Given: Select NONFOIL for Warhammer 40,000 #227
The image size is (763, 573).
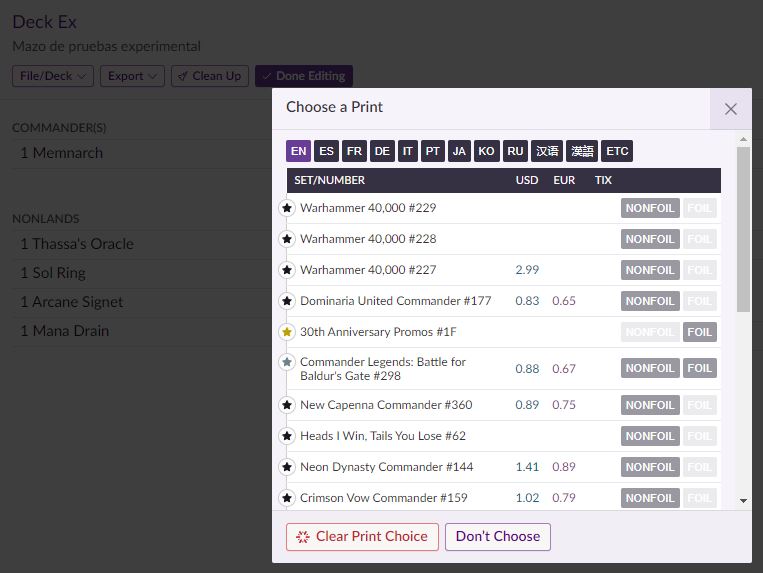Looking at the screenshot, I should pos(650,270).
